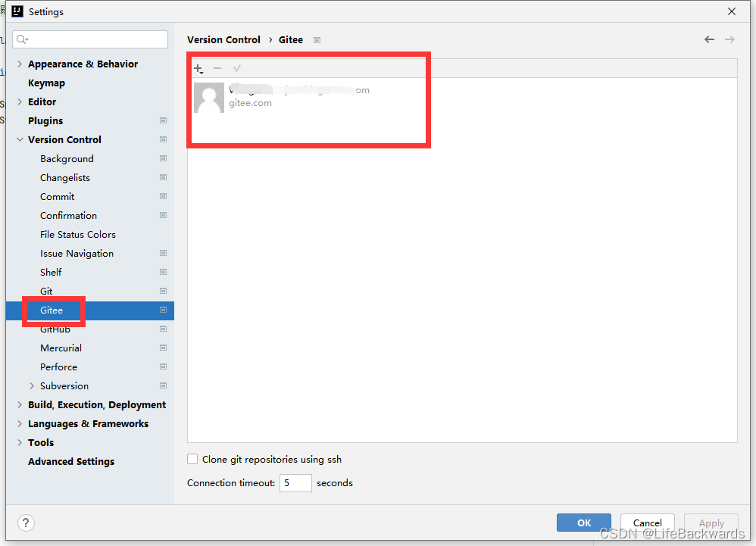Click project-level icon in Issue Navigation row
The width and height of the screenshot is (756, 546).
point(163,253)
